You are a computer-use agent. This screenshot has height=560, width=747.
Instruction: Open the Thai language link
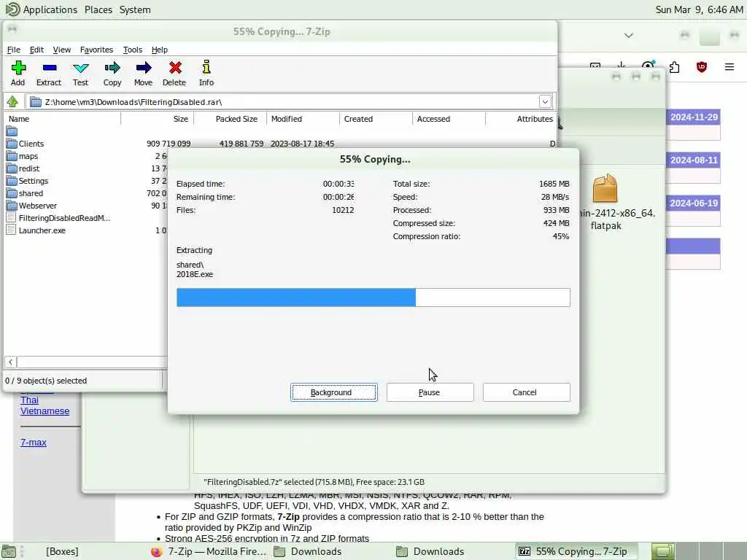coord(29,400)
